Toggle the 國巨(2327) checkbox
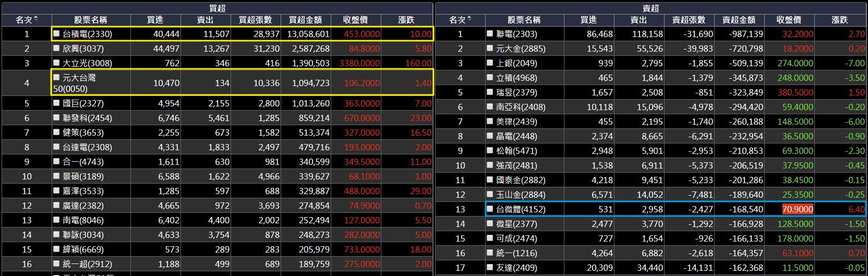The width and height of the screenshot is (868, 276). click(56, 103)
